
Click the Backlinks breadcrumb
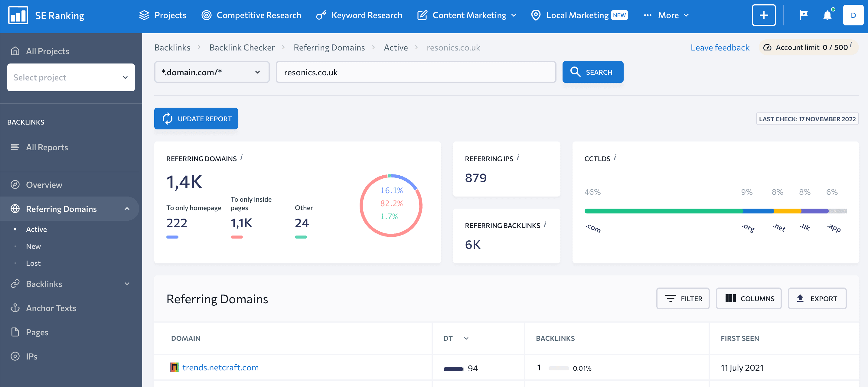172,47
